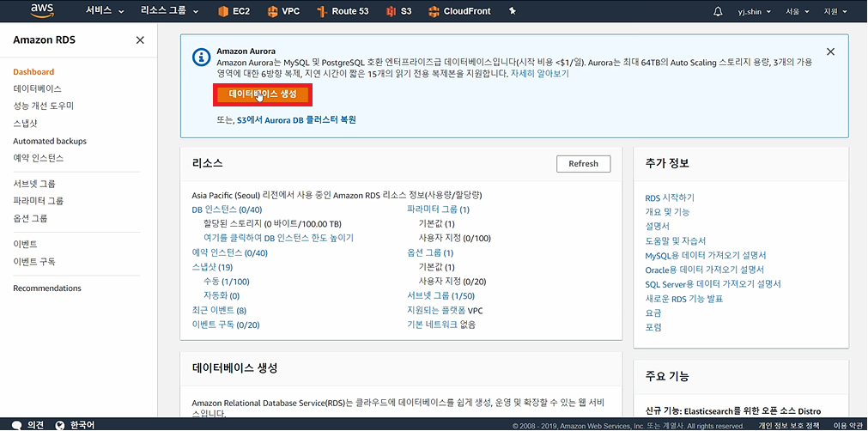The image size is (868, 431).
Task: Open the yj.shin account dropdown
Action: [x=755, y=12]
